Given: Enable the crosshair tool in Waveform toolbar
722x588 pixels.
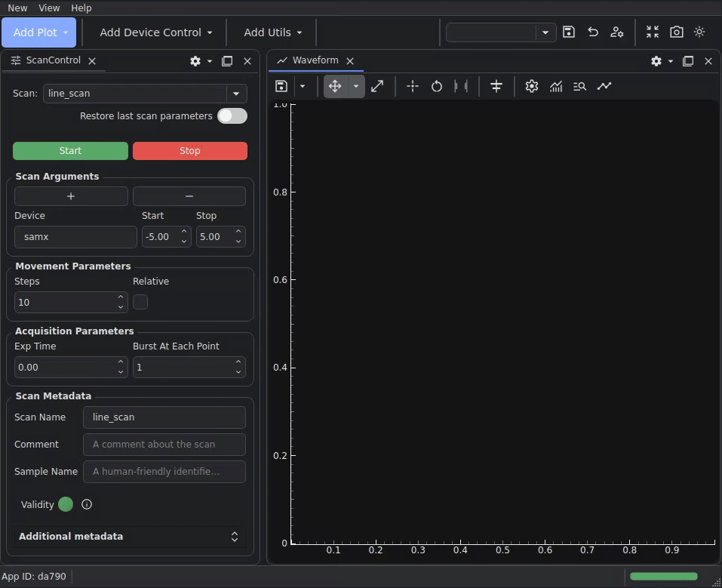Looking at the screenshot, I should pos(413,86).
